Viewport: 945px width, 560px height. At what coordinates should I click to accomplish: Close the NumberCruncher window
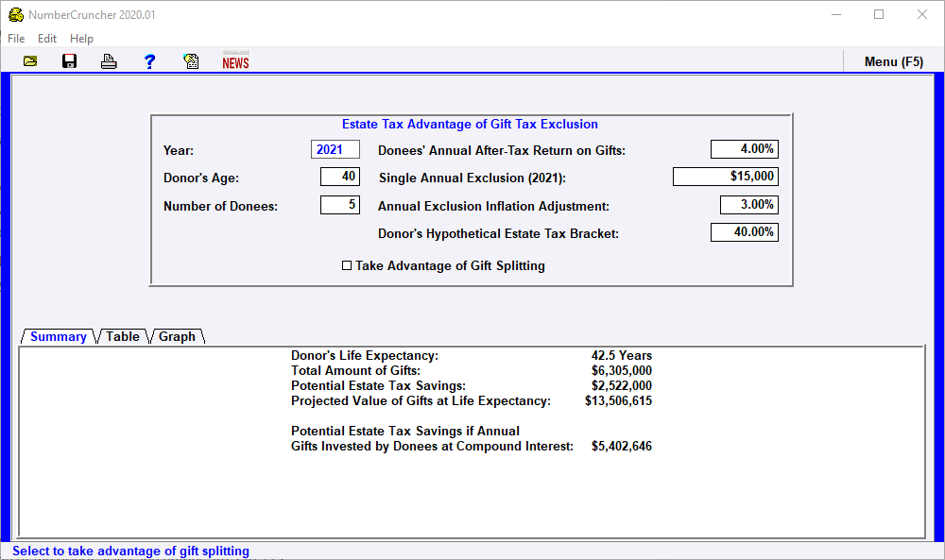click(x=922, y=14)
